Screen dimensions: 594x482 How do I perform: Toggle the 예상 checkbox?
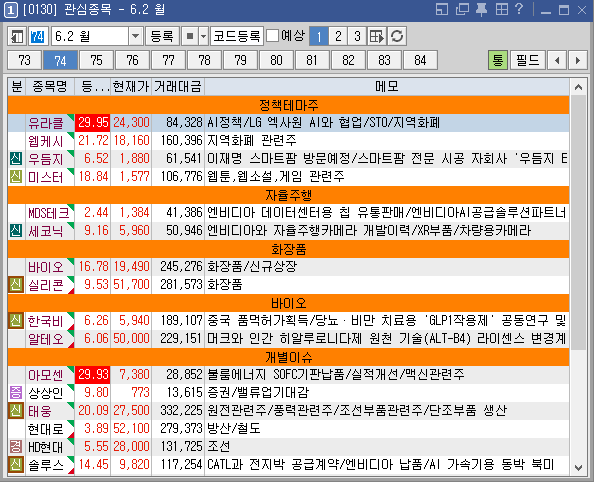pyautogui.click(x=272, y=36)
